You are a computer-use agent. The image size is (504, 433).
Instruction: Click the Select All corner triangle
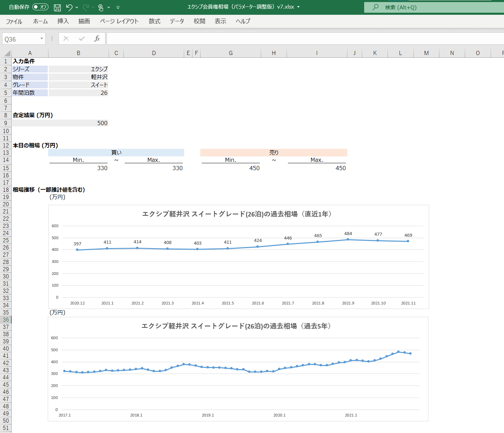coord(7,53)
